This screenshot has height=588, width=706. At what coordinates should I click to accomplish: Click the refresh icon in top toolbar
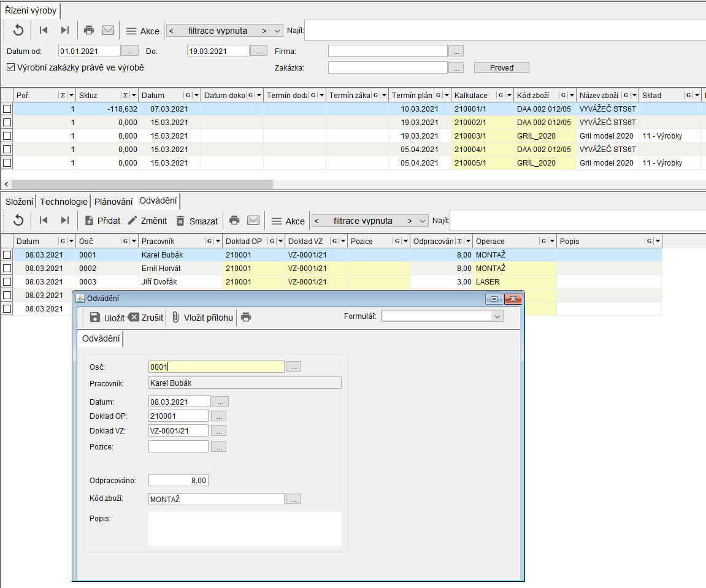pyautogui.click(x=18, y=30)
